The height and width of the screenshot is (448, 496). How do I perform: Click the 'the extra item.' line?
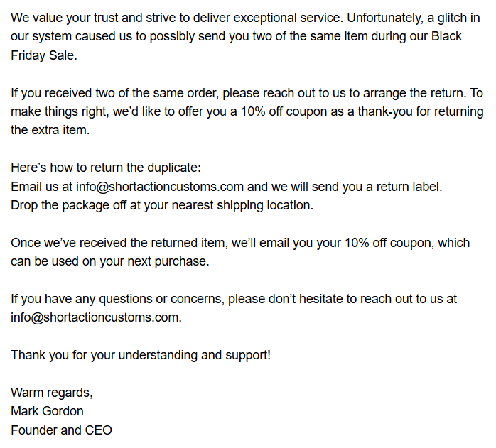click(50, 130)
